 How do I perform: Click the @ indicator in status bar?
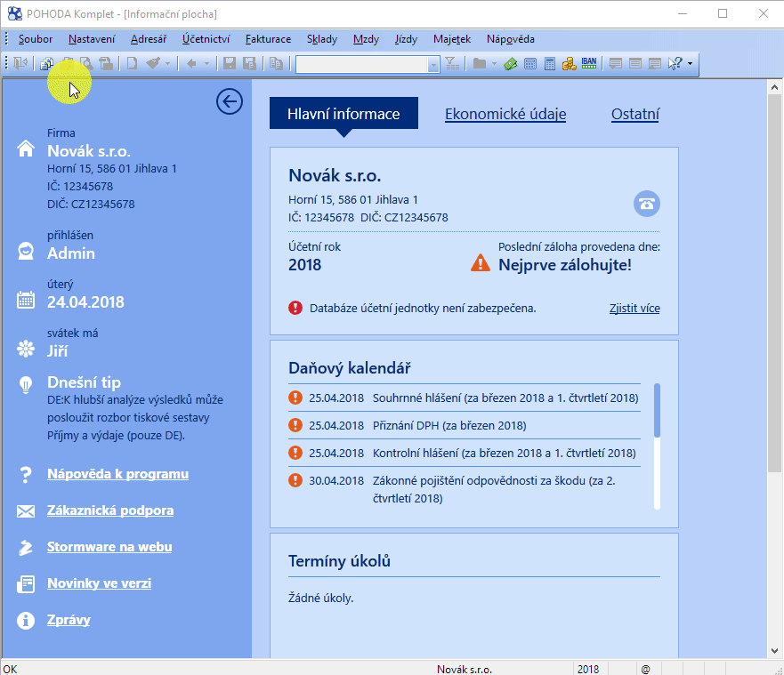pyautogui.click(x=645, y=669)
